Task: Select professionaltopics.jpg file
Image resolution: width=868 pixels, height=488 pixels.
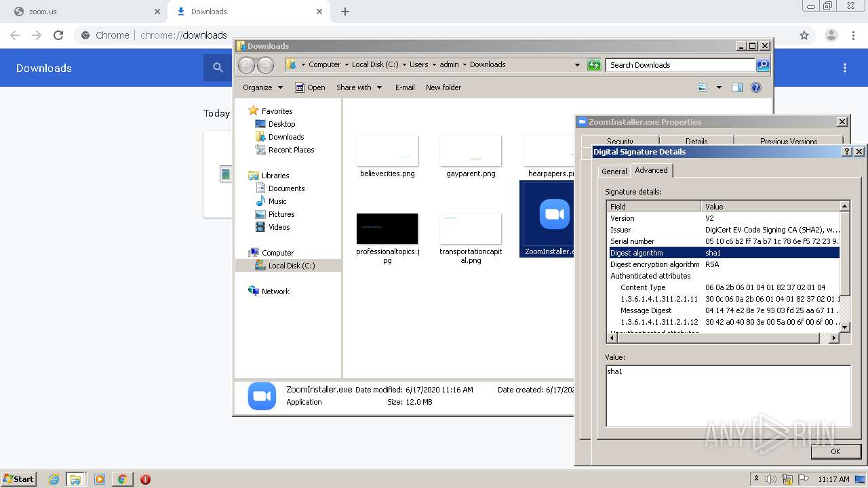Action: (x=387, y=239)
